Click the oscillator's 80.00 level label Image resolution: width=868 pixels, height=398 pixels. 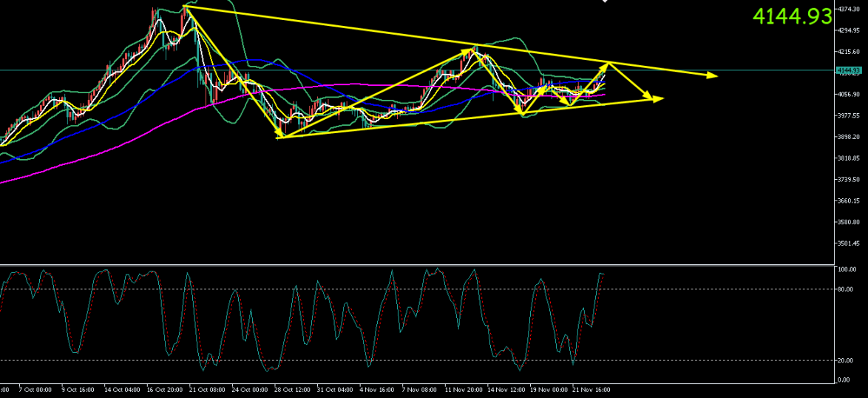tap(845, 289)
